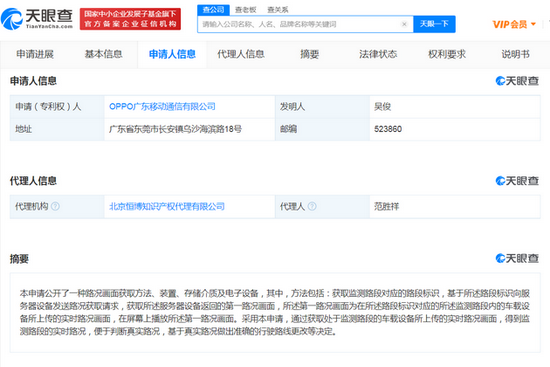Click the help icon next to 代理机构
This screenshot has width=550, height=367.
click(x=55, y=206)
